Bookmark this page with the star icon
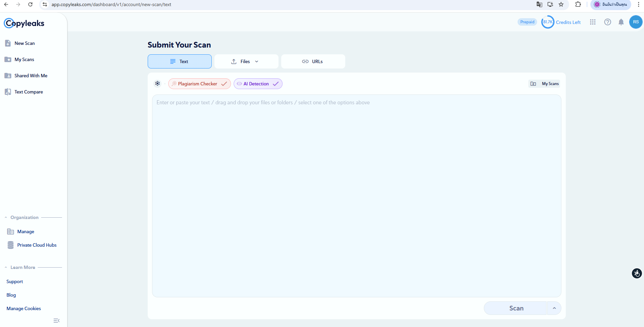 coord(561,4)
